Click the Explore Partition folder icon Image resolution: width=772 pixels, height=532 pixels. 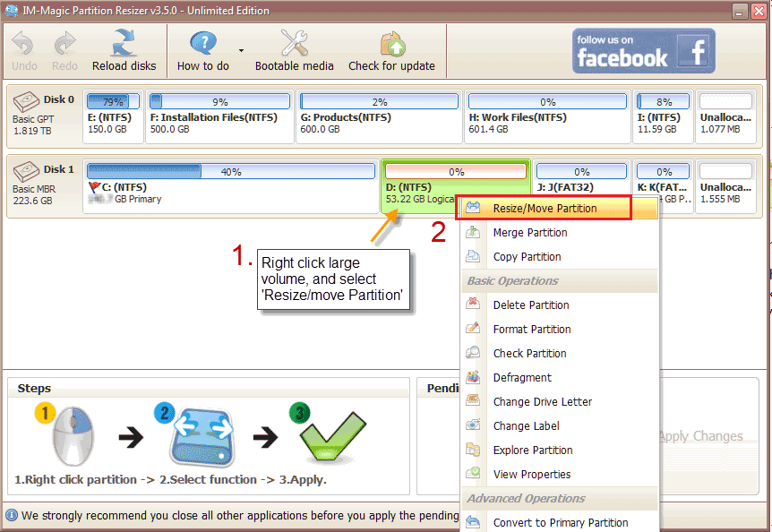point(473,449)
